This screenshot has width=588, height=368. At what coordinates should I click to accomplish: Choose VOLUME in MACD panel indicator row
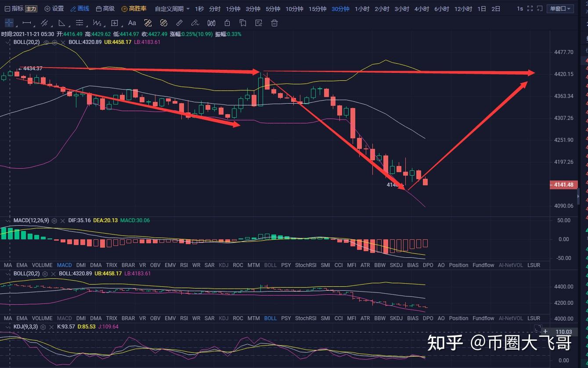[42, 265]
